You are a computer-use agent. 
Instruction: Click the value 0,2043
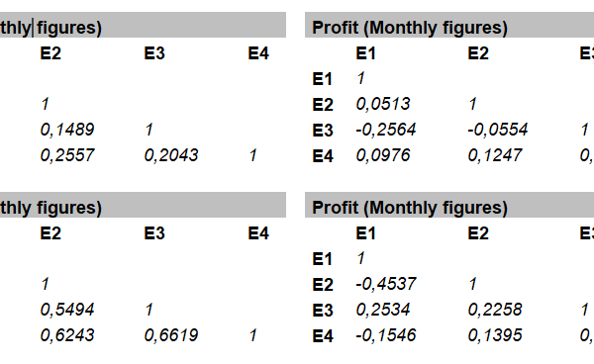[171, 155]
